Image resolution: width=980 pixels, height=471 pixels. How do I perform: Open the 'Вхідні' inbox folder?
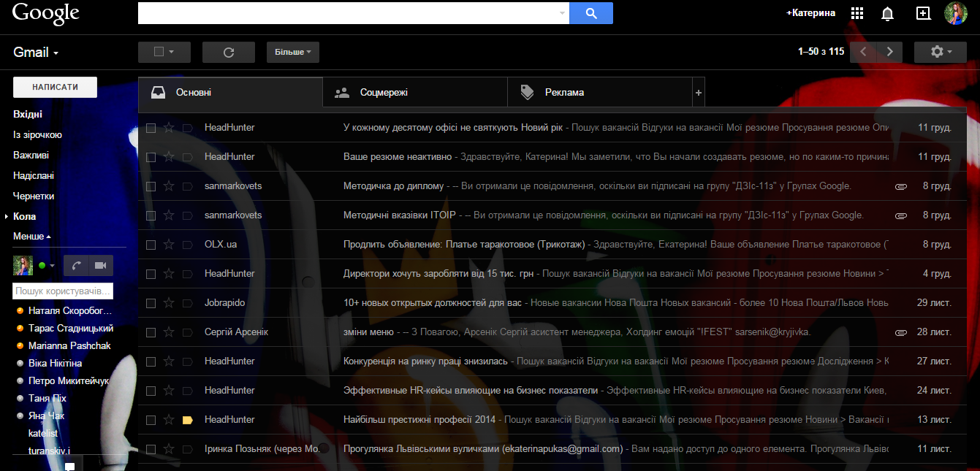tap(28, 114)
